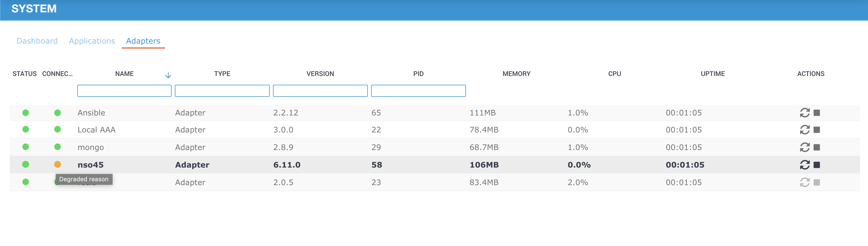Click the ACTIONS column header
Image resolution: width=868 pixels, height=246 pixels.
point(811,74)
